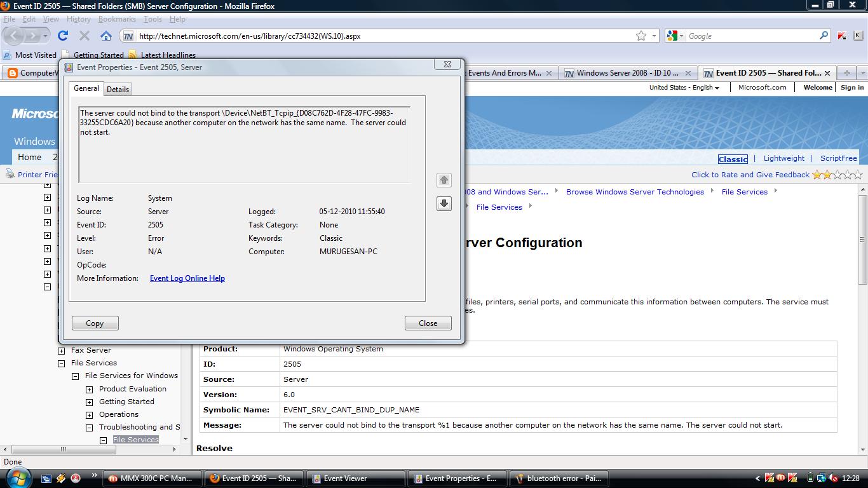The height and width of the screenshot is (488, 868).
Task: Click the TN site identity icon in address bar
Action: coord(128,36)
